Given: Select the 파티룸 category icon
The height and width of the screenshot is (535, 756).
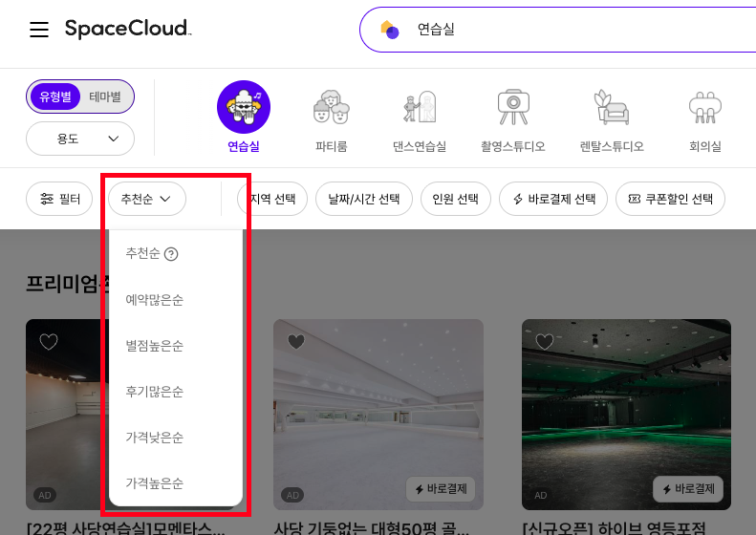Looking at the screenshot, I should pyautogui.click(x=331, y=106).
